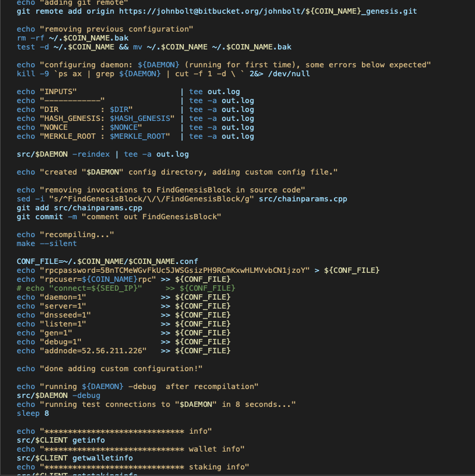Click the echo "DIR : $DIR" line

click(135, 110)
